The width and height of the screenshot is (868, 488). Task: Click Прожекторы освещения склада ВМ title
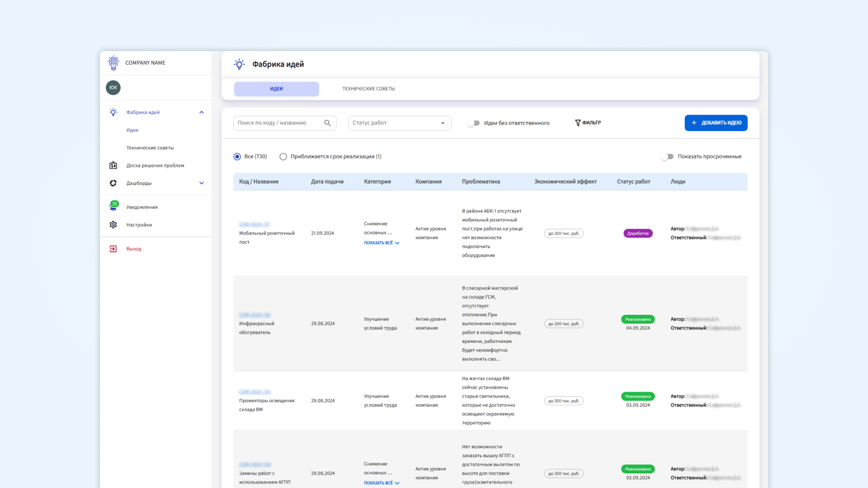coord(267,405)
